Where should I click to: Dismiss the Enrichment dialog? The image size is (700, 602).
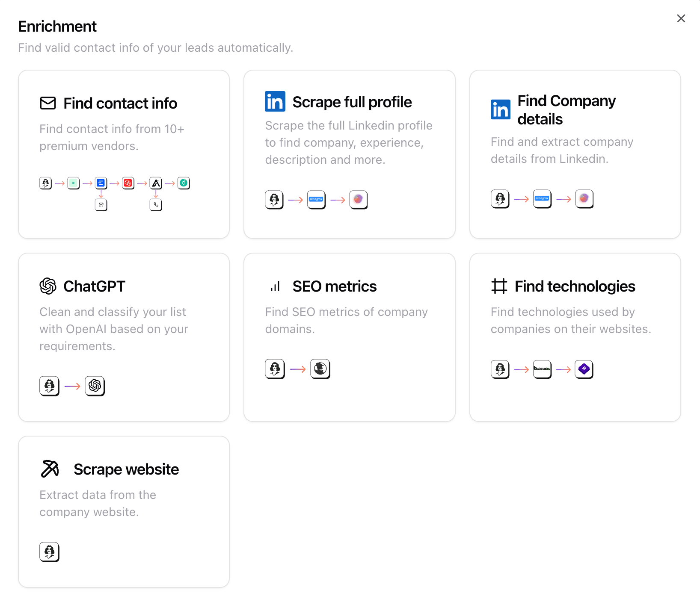(681, 18)
